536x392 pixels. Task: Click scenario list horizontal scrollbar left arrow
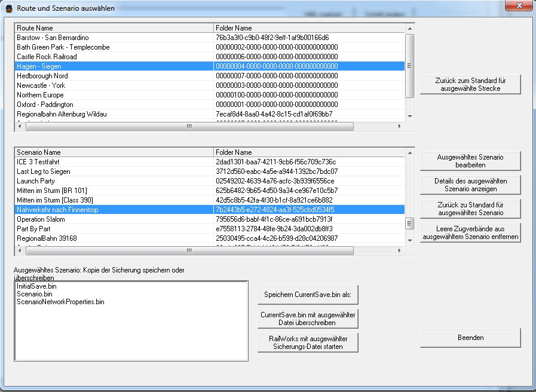(x=20, y=251)
